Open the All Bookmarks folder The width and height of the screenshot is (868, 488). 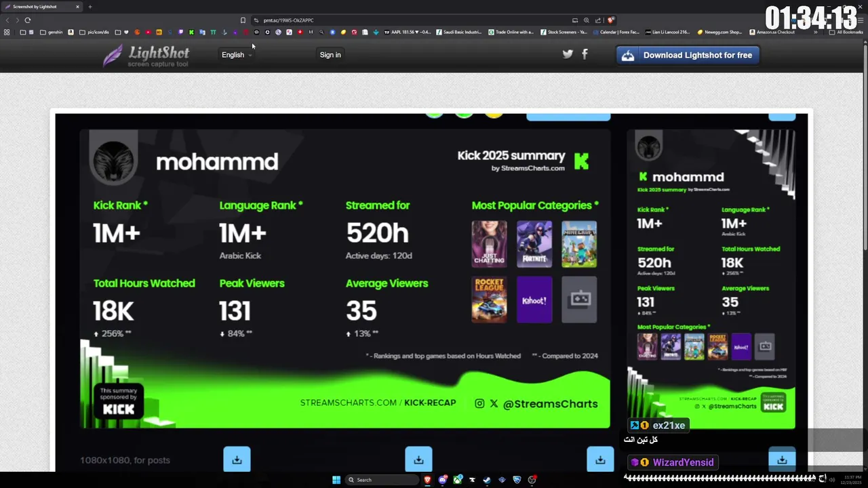click(x=845, y=32)
